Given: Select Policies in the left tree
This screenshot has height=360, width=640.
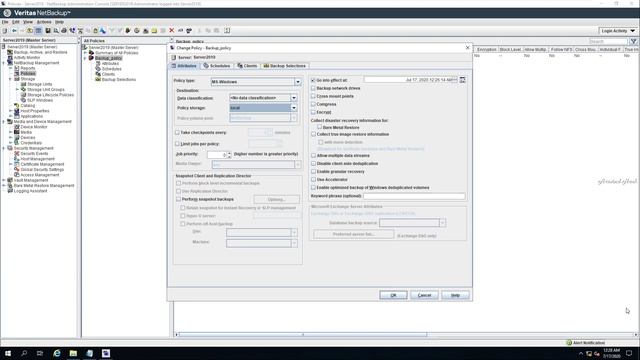Looking at the screenshot, I should point(28,73).
